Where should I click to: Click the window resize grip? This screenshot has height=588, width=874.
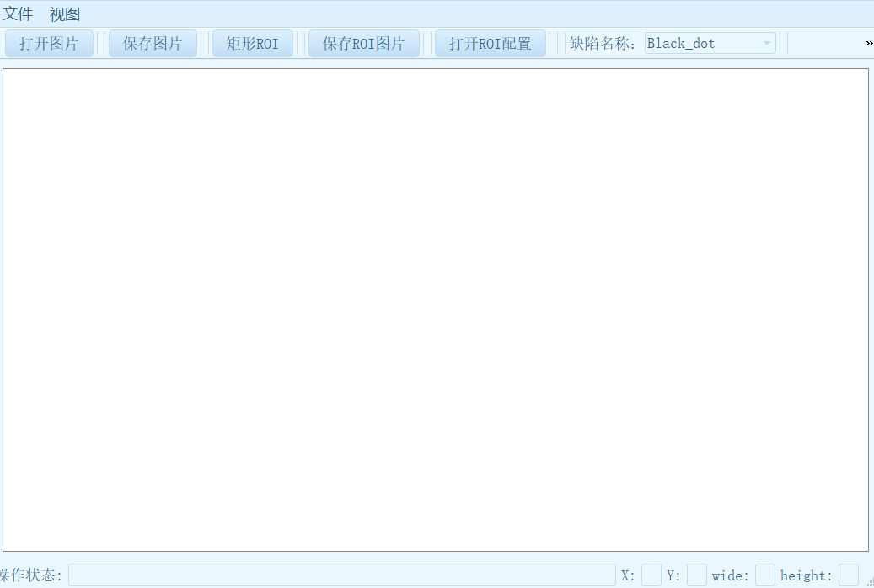(870, 583)
